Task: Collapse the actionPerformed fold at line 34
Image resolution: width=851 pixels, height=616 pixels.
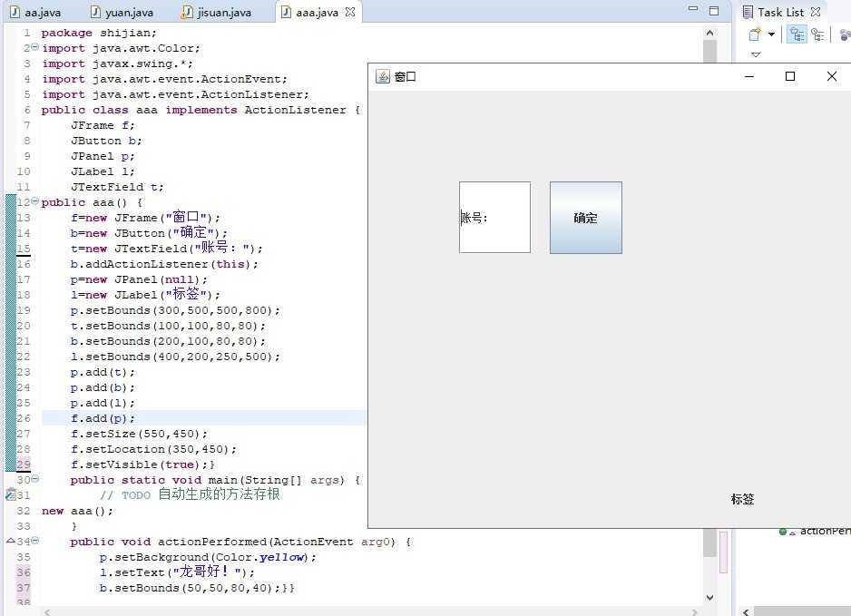Action: 34,541
